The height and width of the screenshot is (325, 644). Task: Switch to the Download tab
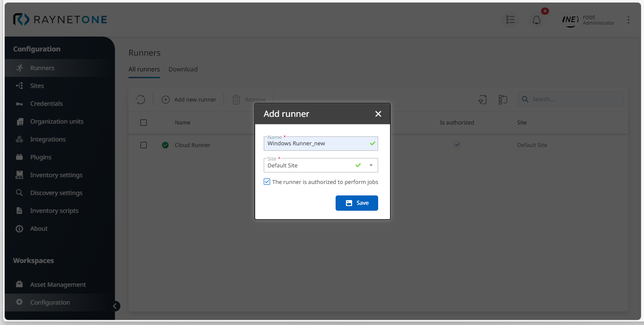pos(183,69)
